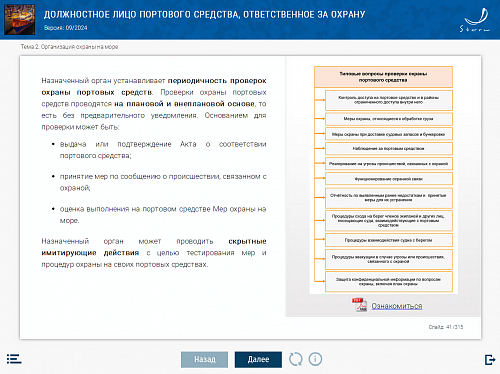Advance with the Далее button
500x374 pixels.
pyautogui.click(x=258, y=359)
